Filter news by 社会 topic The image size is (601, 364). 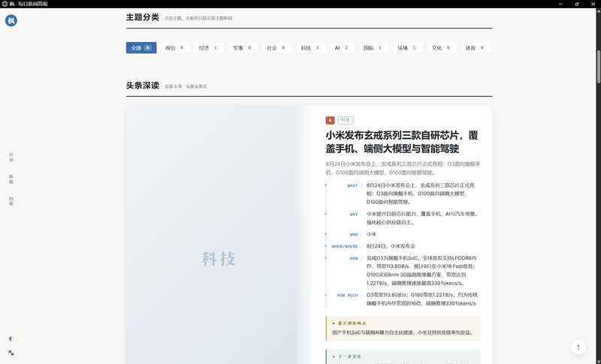pos(276,48)
